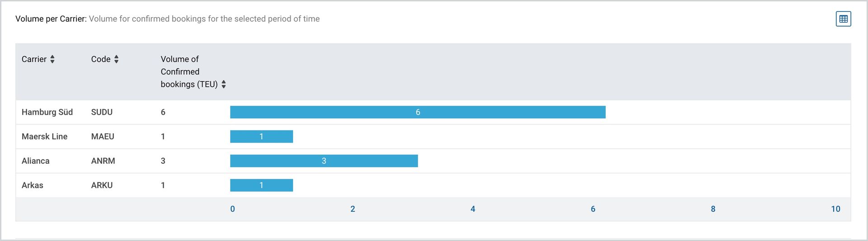
Task: Select the Hamburg Süd row
Action: click(x=433, y=112)
